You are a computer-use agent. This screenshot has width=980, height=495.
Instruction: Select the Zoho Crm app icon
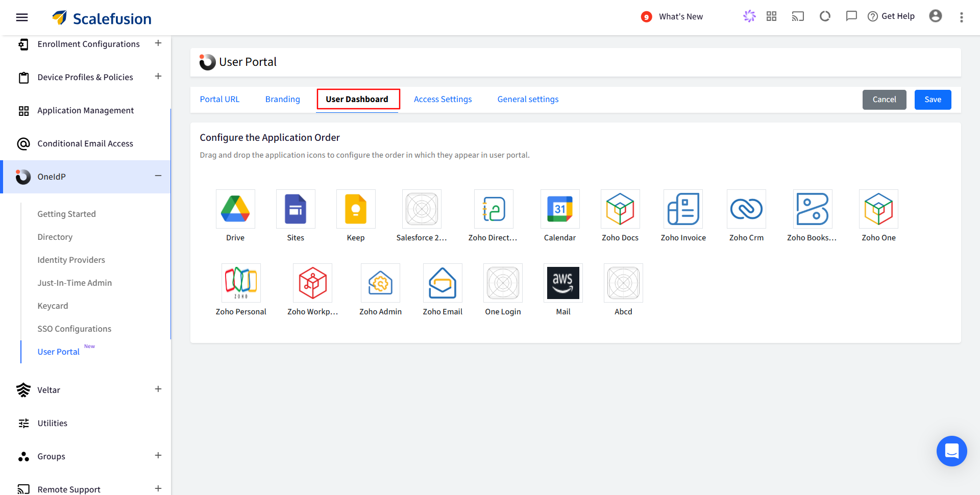[746, 209]
